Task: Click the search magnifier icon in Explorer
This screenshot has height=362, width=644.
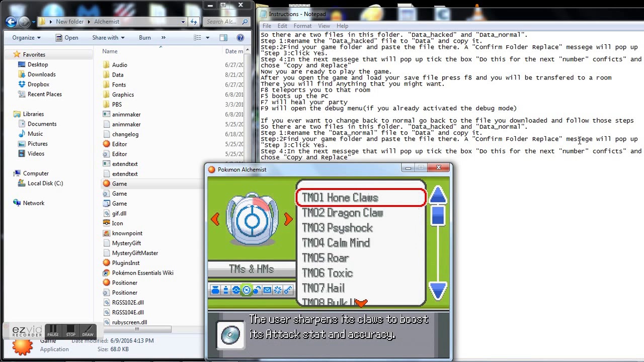Action: coord(245,22)
